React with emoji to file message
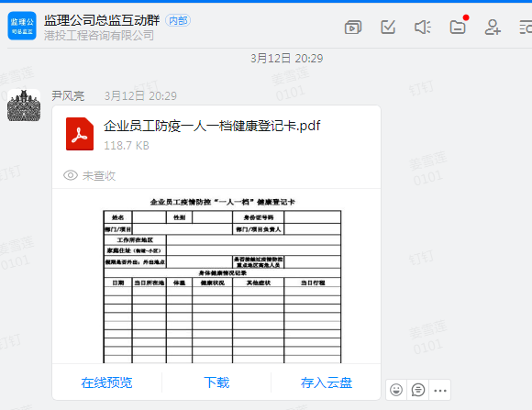 tap(396, 390)
